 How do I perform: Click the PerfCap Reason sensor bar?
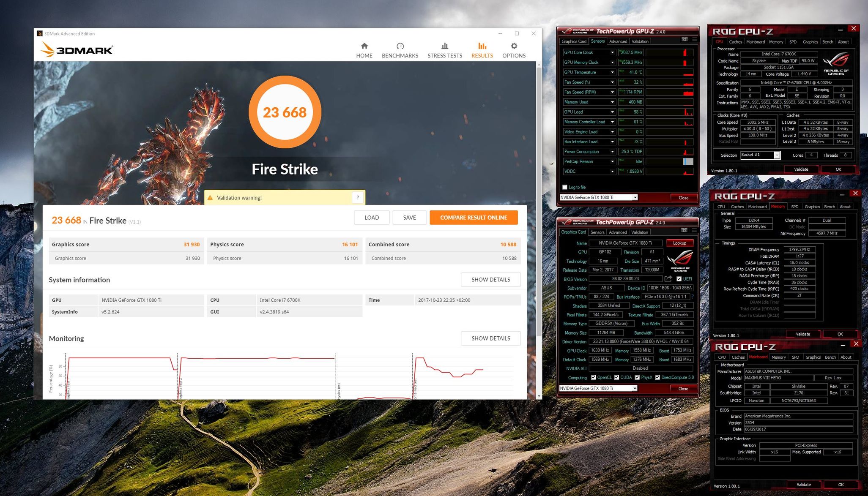669,161
